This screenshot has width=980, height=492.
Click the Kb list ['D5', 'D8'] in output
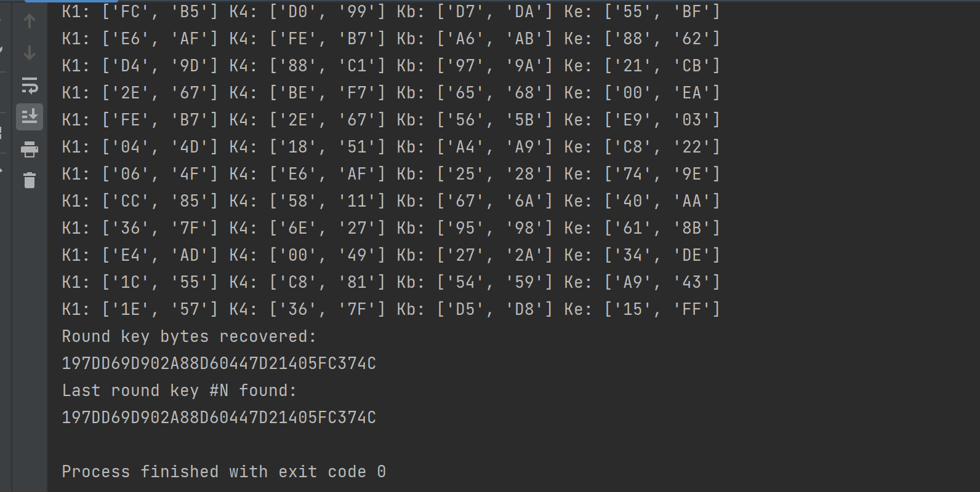click(x=495, y=309)
